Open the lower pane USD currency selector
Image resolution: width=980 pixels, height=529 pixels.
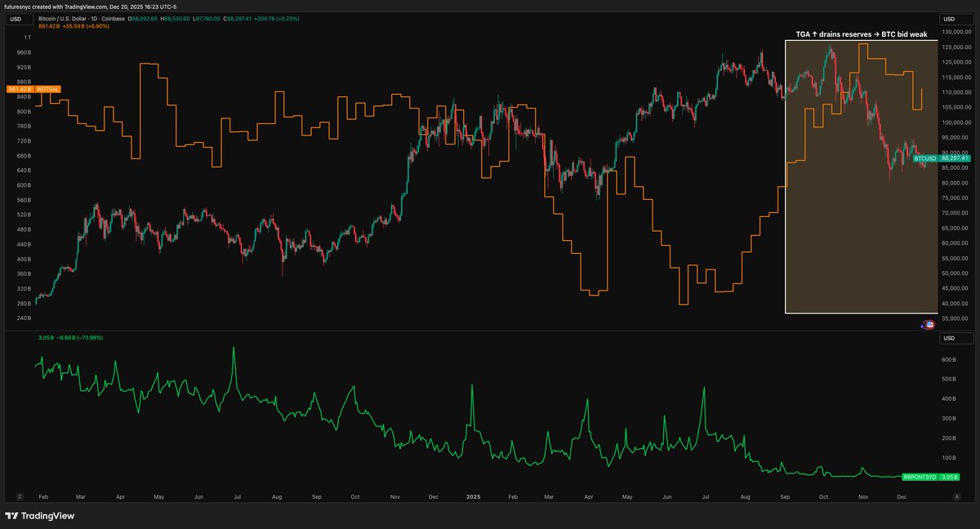pos(948,338)
